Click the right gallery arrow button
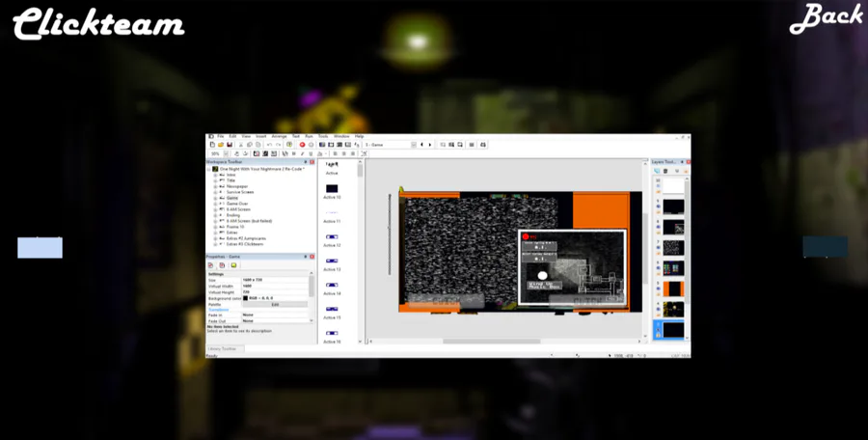The image size is (868, 440). coord(825,247)
